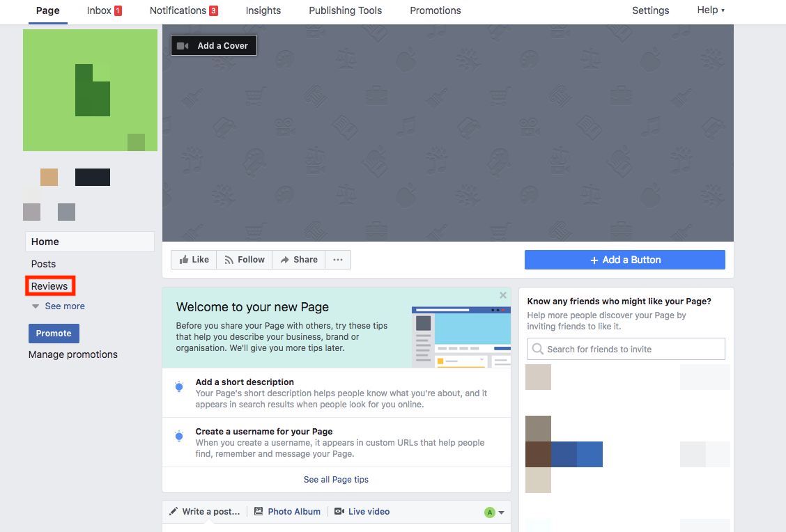Click the Follow button
Screen dimensions: 786x532
[245, 260]
